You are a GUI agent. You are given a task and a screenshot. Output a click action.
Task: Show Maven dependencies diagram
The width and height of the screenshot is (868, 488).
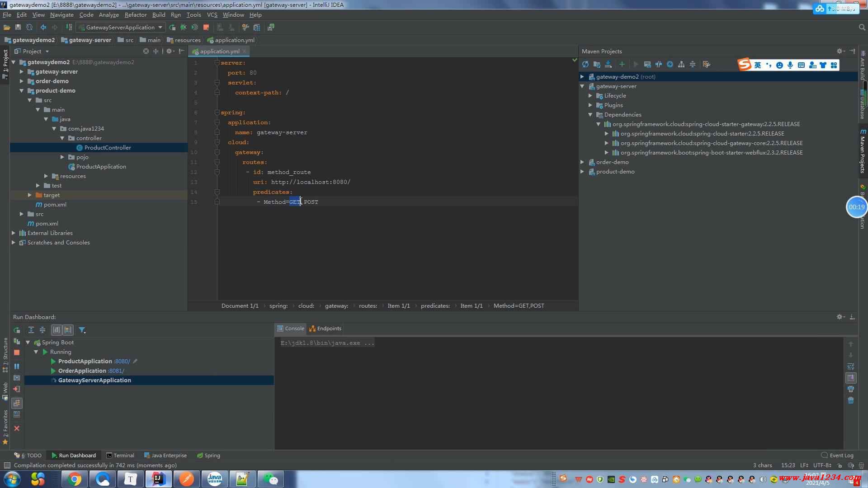(681, 65)
